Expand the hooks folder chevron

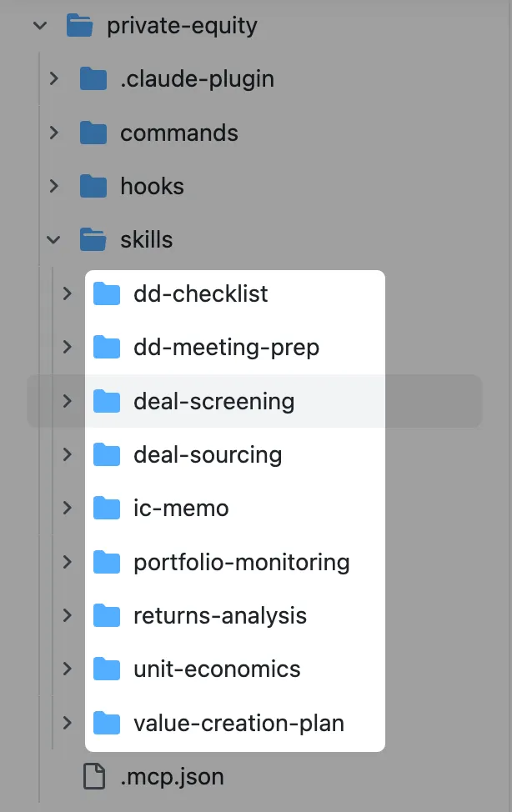[x=53, y=186]
